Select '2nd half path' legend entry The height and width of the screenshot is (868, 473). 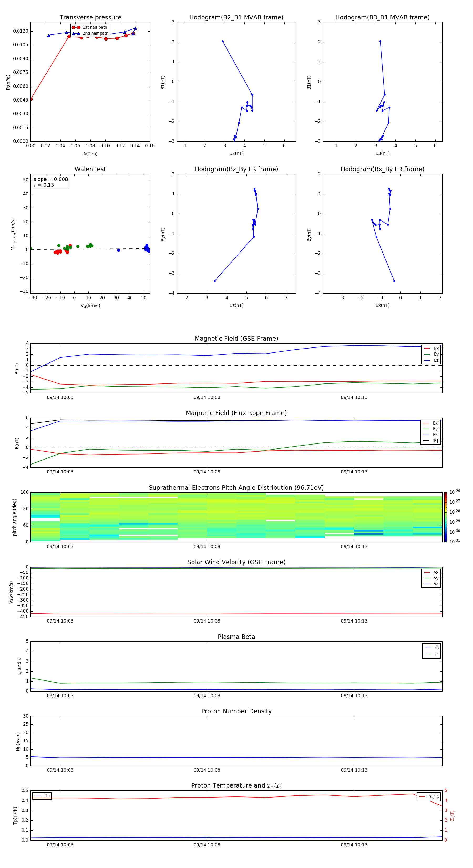[90, 33]
